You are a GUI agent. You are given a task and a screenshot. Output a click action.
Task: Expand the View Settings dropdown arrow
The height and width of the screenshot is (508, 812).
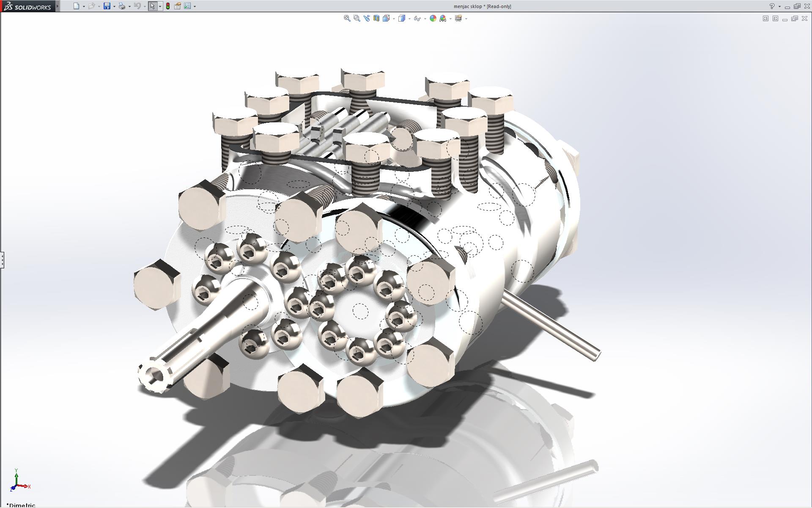466,19
